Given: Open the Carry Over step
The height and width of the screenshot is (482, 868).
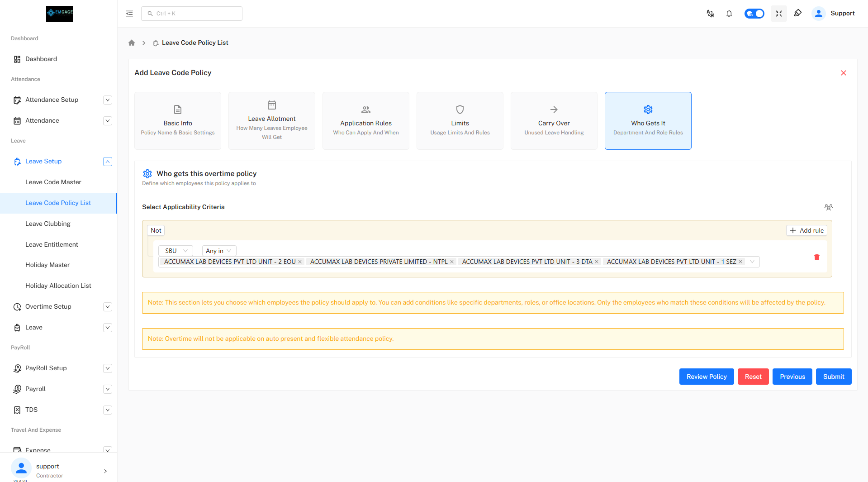Looking at the screenshot, I should (x=554, y=121).
